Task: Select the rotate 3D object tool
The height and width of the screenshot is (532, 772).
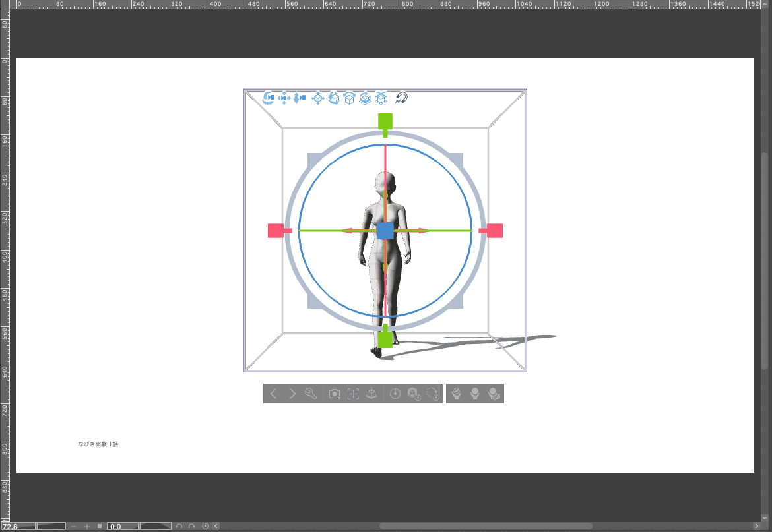Action: click(x=333, y=98)
